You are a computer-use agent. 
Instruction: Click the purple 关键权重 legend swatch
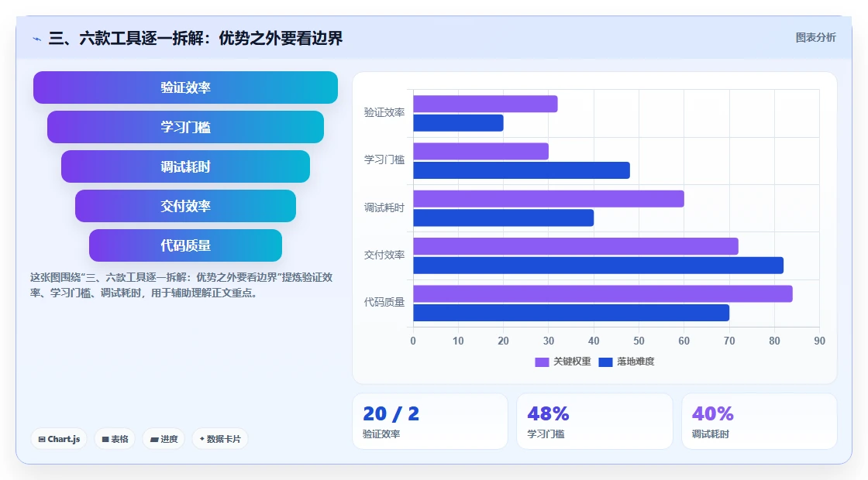[x=542, y=362]
